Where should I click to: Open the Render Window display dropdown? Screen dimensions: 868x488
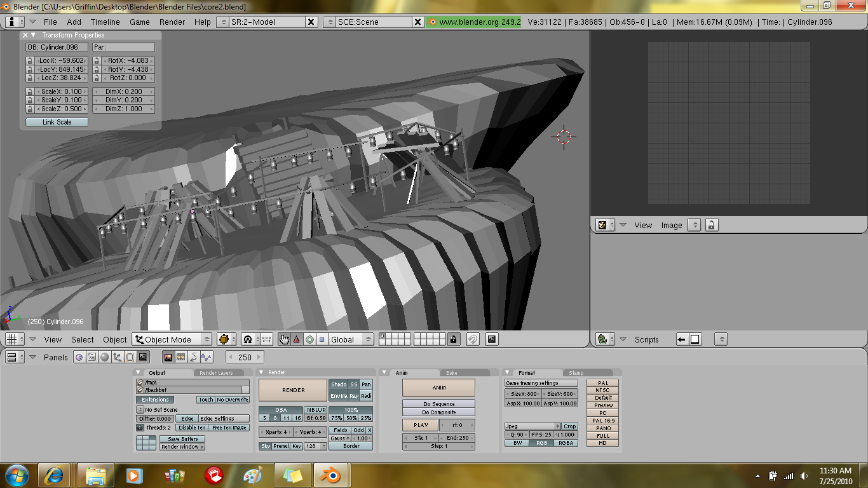pyautogui.click(x=182, y=447)
